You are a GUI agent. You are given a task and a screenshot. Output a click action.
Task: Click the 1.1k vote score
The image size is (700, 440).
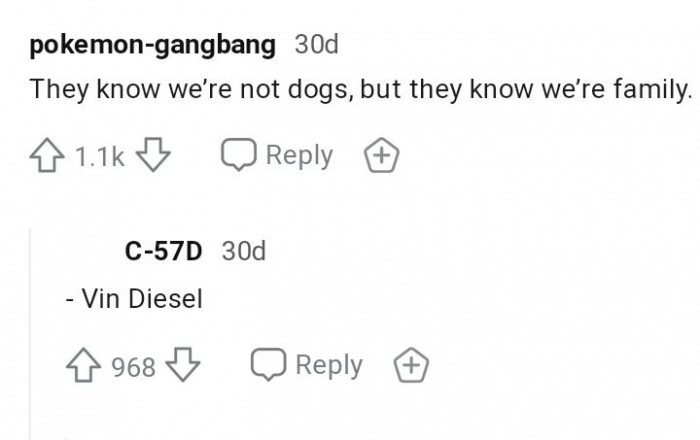[x=99, y=157]
